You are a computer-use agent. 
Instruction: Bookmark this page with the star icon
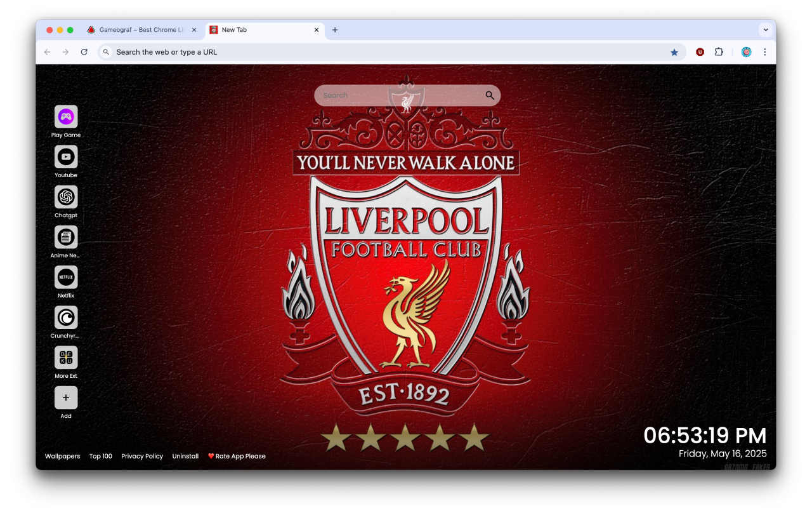point(674,52)
